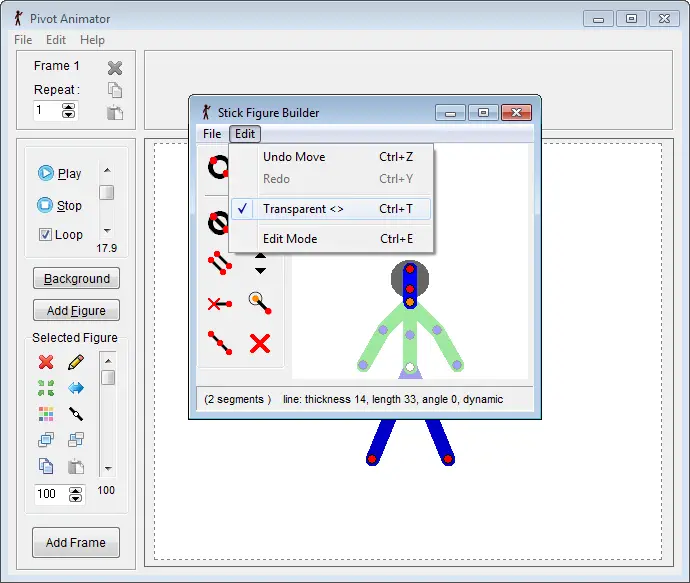Stop the animation
The image size is (690, 583).
coord(59,205)
